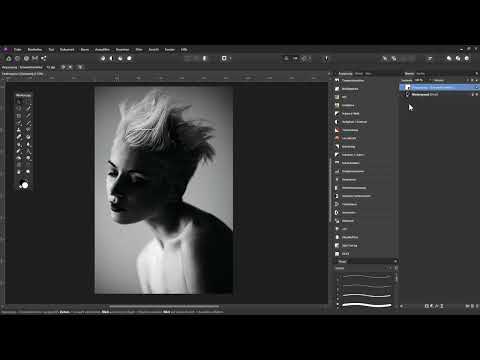
Task: Open the Pinsel panel tab
Action: [x=342, y=262]
